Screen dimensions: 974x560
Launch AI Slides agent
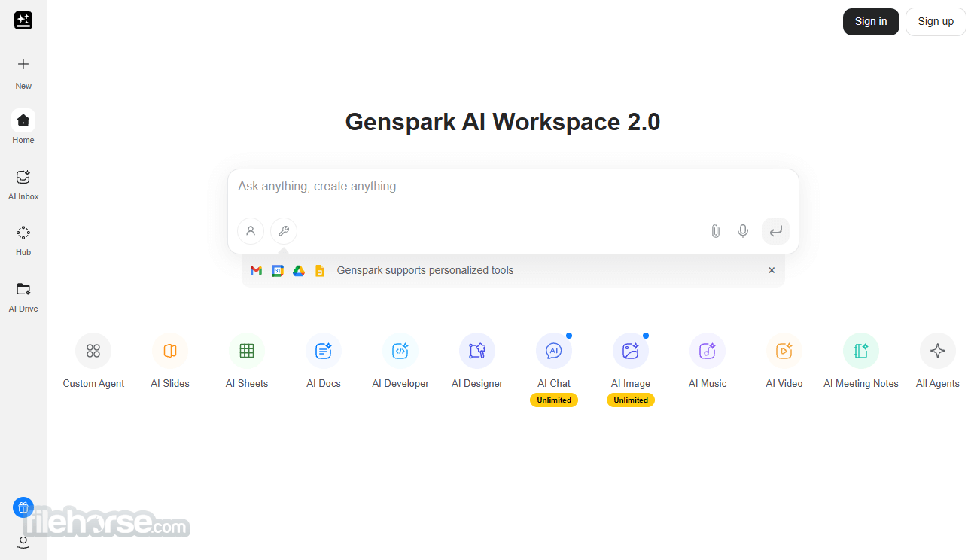click(x=170, y=361)
